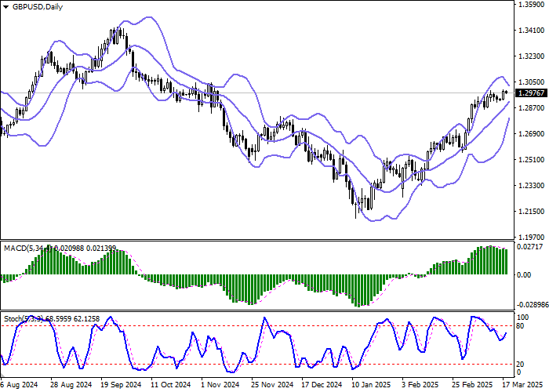This screenshot has width=549, height=392.
Task: Select price level 1.25100 on axis
Action: click(x=531, y=160)
